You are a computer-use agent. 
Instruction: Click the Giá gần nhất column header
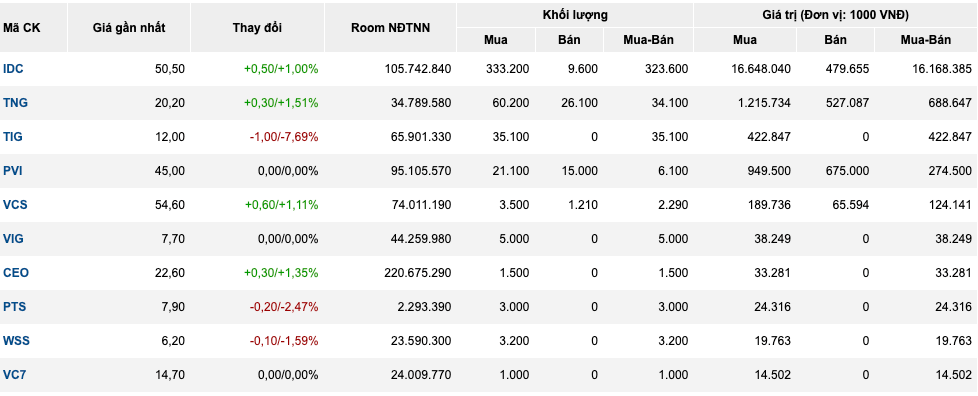[x=129, y=28]
